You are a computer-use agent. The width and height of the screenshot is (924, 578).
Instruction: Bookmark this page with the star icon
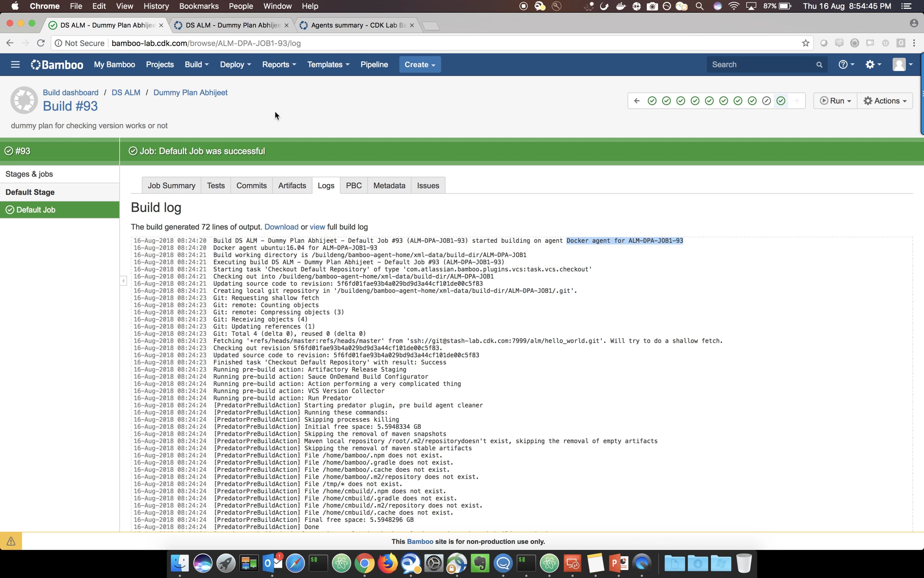(805, 43)
